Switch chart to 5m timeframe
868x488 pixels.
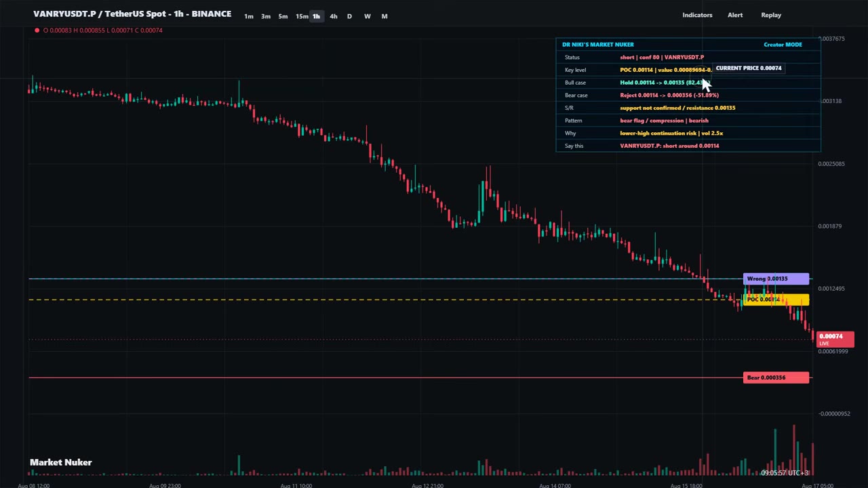283,16
